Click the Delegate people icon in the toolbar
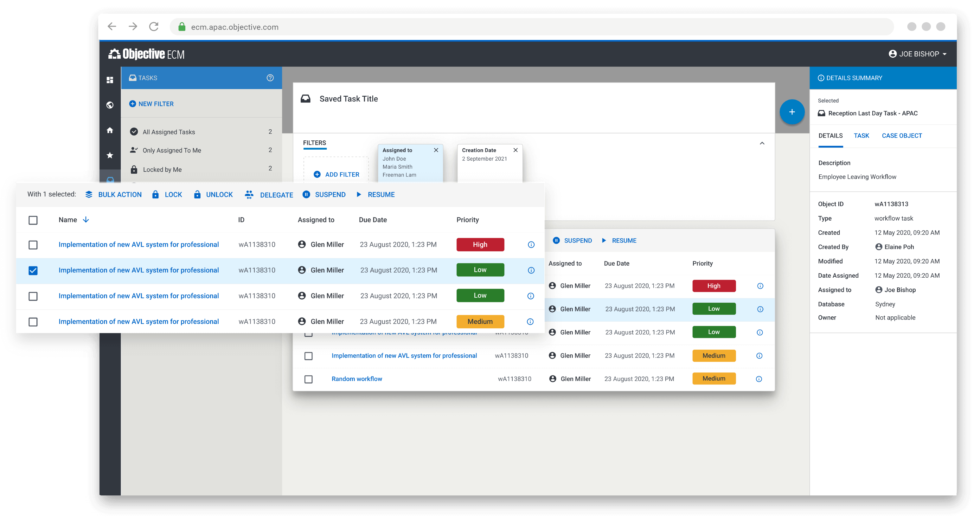This screenshot has width=980, height=523. tap(249, 195)
